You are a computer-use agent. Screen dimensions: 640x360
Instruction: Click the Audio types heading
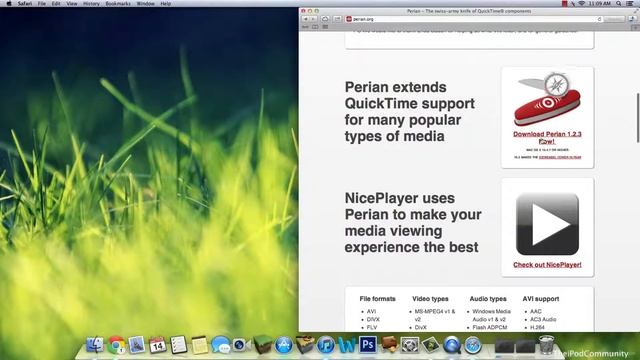click(x=488, y=299)
